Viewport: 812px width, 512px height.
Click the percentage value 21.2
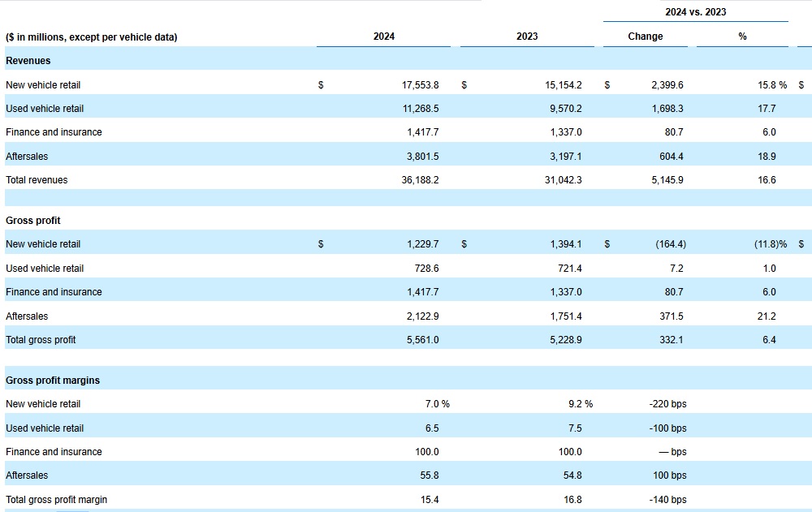pyautogui.click(x=767, y=316)
